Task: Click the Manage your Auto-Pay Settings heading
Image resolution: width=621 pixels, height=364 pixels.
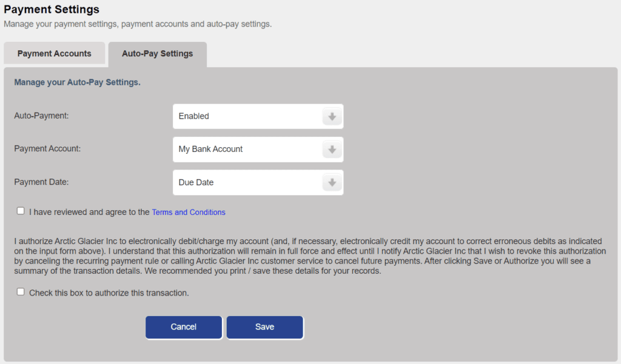Action: (x=77, y=82)
